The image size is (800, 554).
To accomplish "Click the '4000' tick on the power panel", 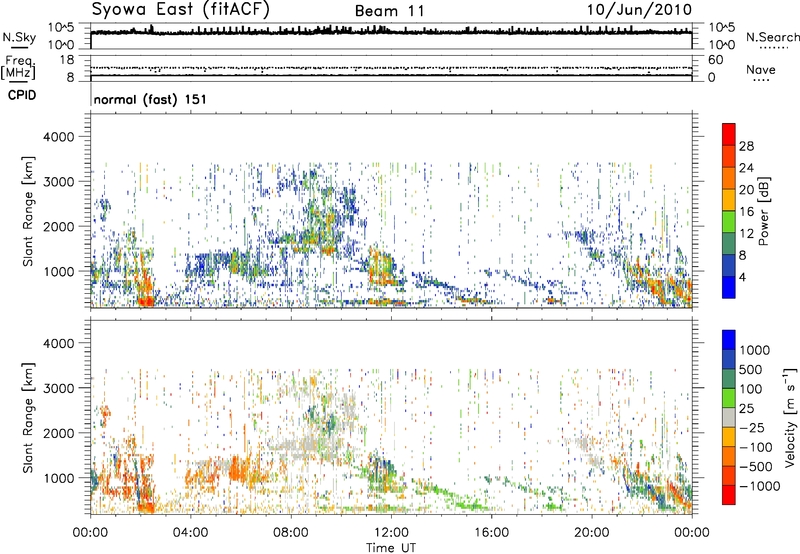I will 59,137.
